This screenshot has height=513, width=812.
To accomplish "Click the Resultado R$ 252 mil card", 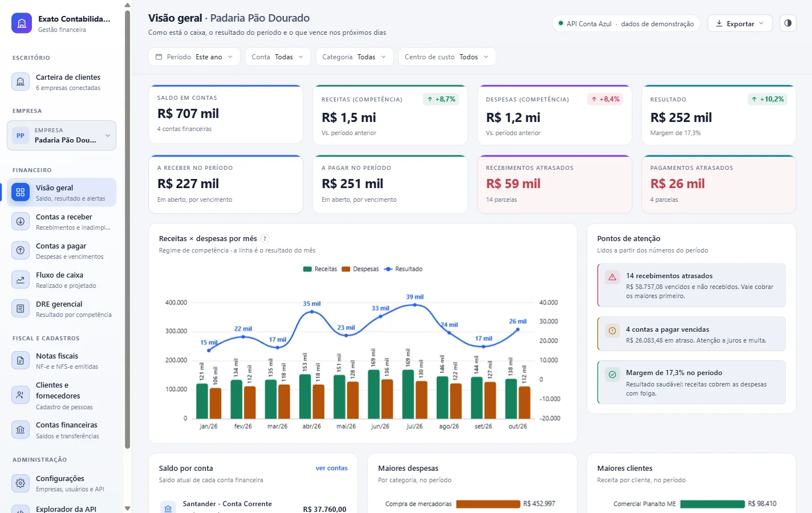I will tap(719, 115).
